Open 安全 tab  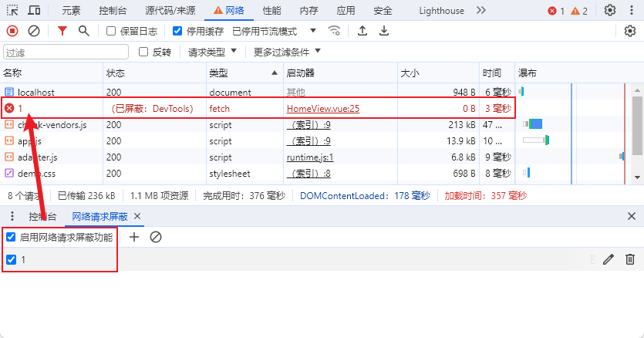pos(383,11)
